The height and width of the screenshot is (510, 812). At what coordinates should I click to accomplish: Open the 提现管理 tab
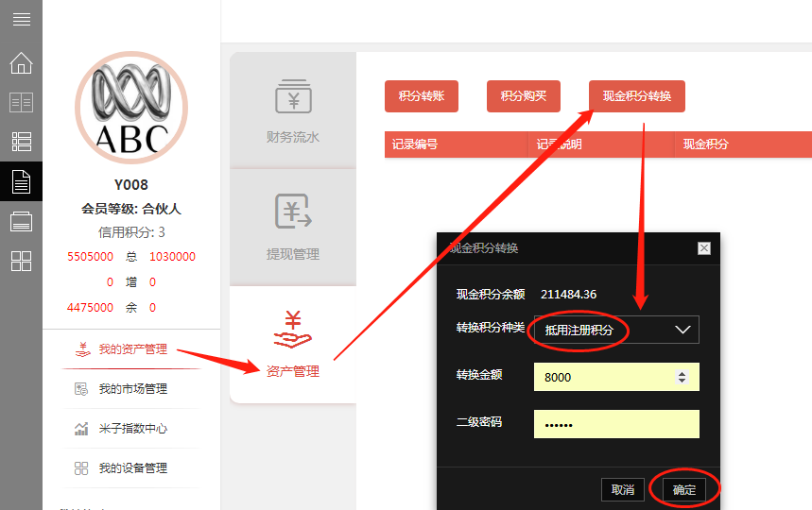[x=293, y=228]
